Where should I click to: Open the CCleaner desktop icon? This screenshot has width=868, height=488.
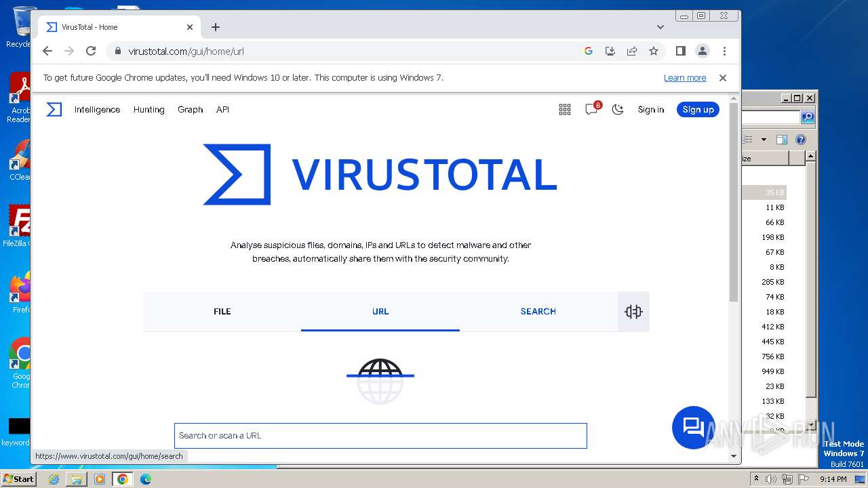click(20, 159)
